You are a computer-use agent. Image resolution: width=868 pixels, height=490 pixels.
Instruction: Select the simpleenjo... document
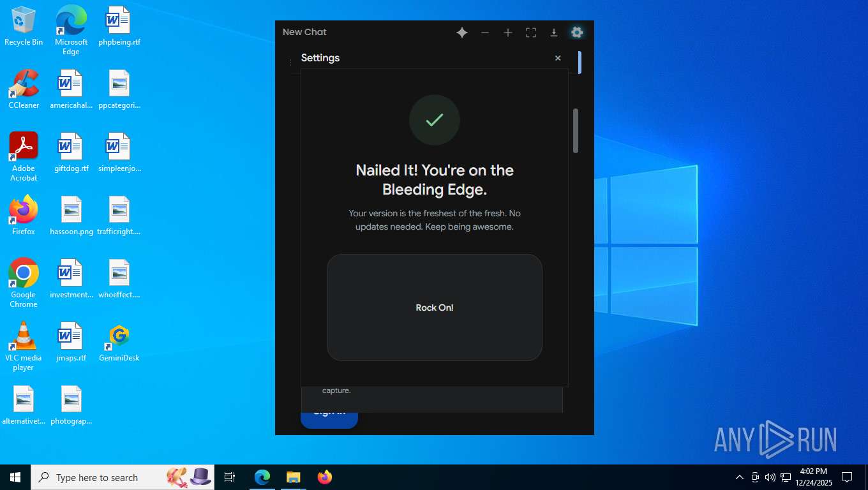coord(119,152)
